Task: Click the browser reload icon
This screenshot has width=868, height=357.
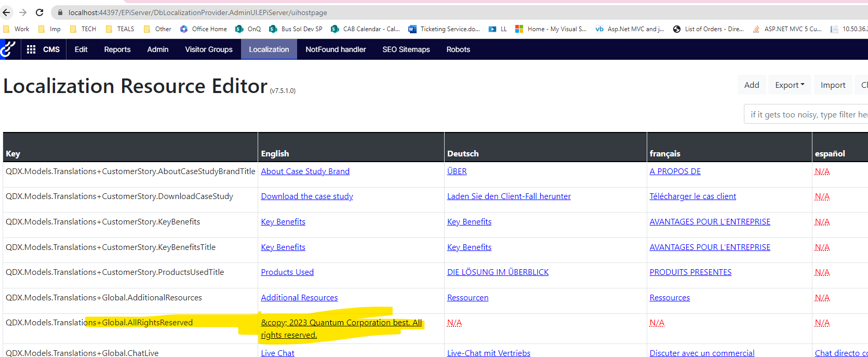Action: (39, 12)
